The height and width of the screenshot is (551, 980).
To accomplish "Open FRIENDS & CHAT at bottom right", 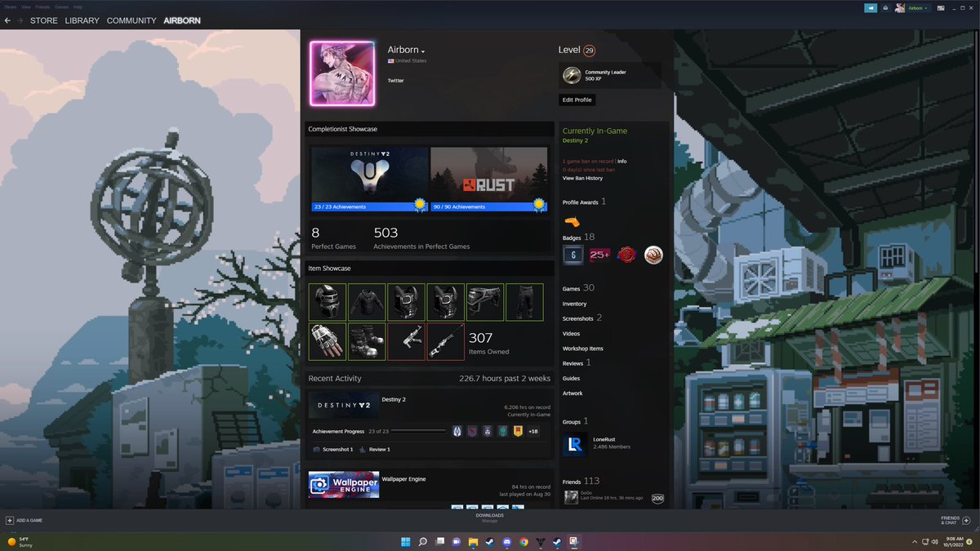I will 955,520.
